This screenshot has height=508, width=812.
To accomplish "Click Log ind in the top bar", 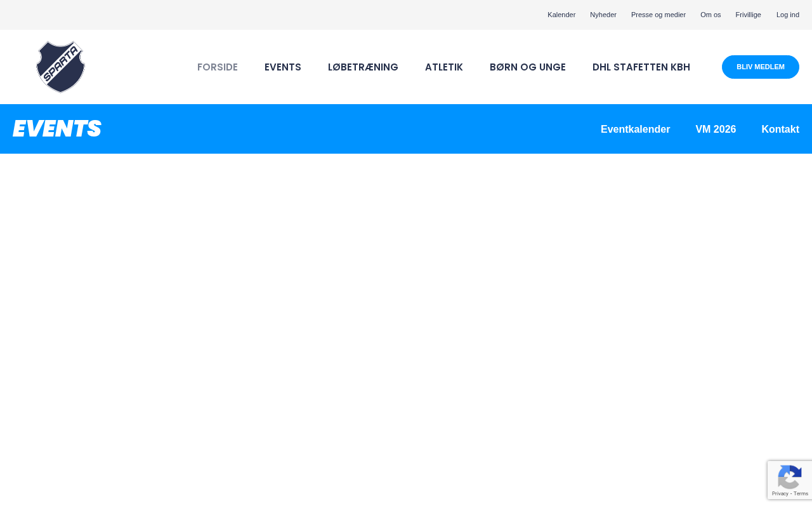I will [788, 15].
